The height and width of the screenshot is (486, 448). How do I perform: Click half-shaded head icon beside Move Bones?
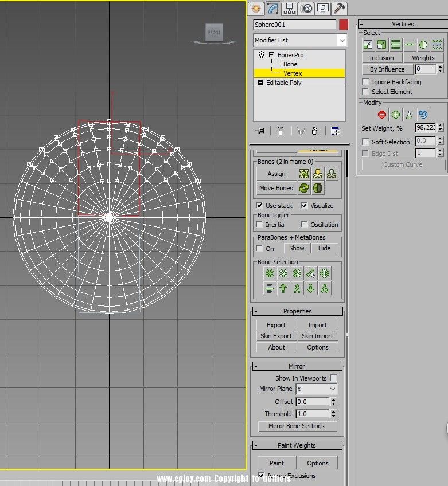(318, 188)
